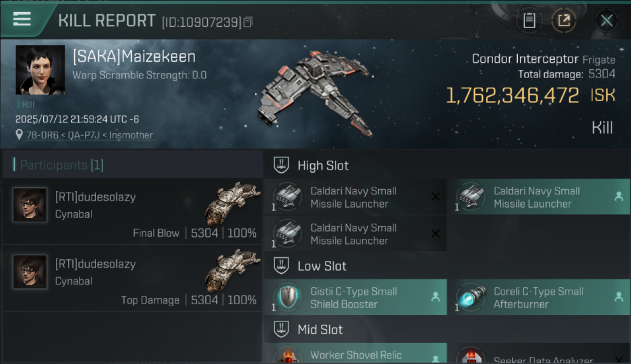The image size is (631, 364).
Task: Collapse the High Slot section
Action: [x=282, y=165]
